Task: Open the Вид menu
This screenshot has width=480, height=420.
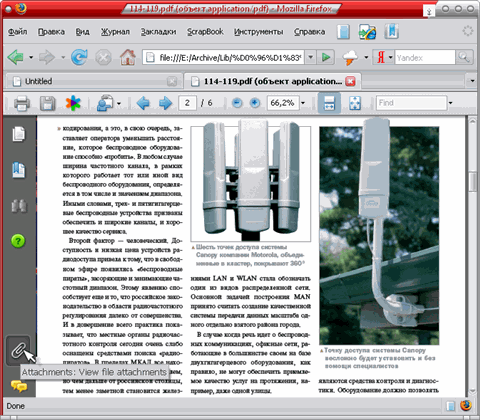Action: pyautogui.click(x=82, y=32)
